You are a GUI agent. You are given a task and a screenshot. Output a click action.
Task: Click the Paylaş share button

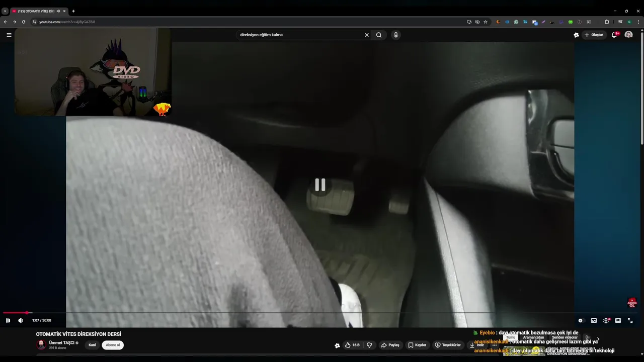tap(390, 345)
